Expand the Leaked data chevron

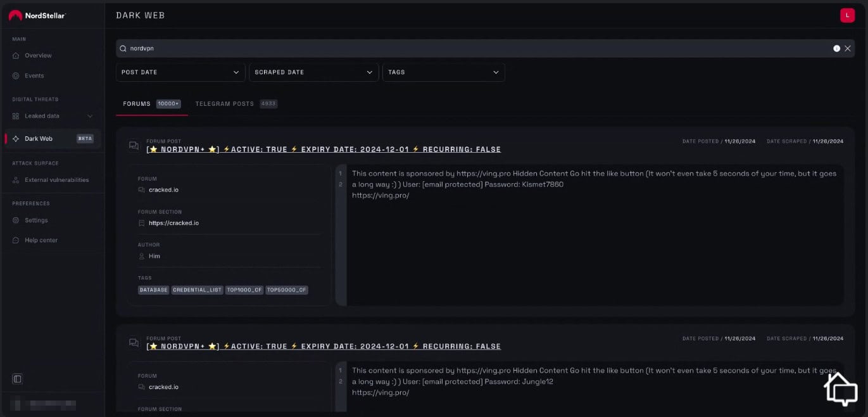(x=90, y=116)
